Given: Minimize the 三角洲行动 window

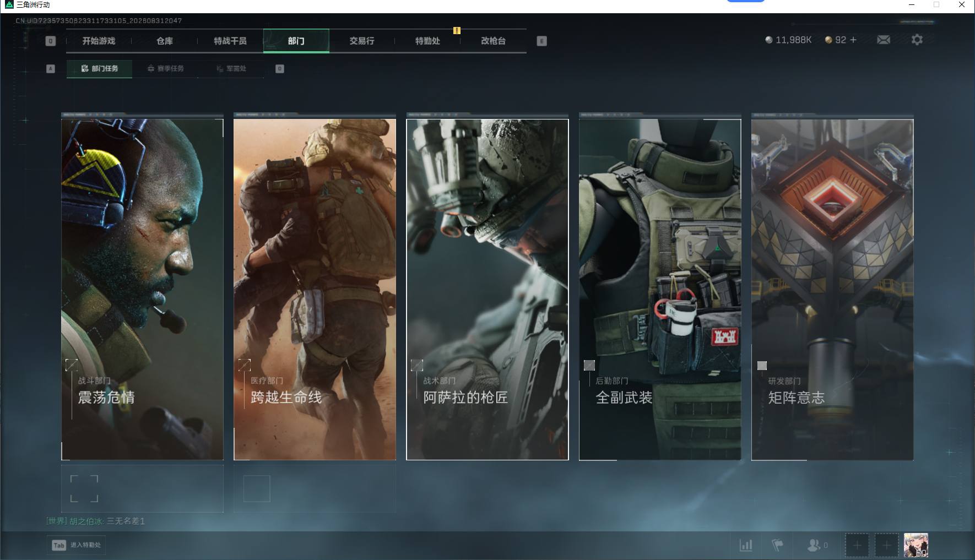Looking at the screenshot, I should coord(912,5).
